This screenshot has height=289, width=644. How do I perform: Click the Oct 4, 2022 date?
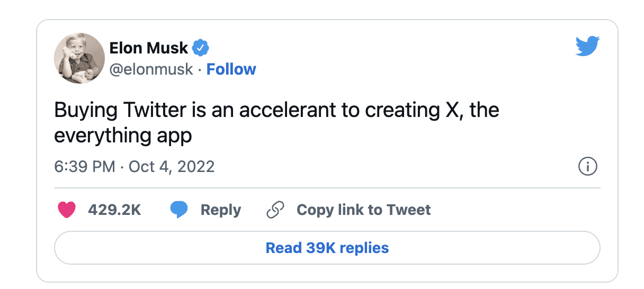click(172, 167)
